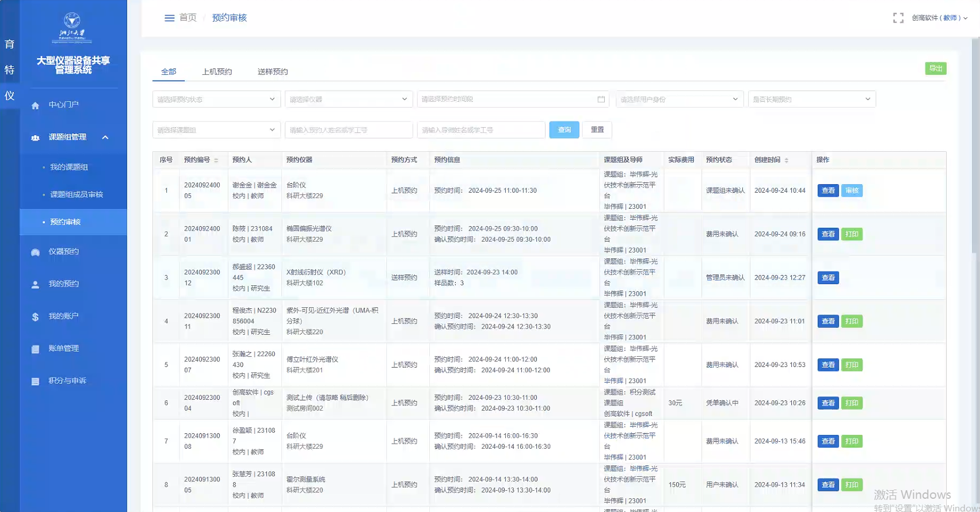Click booking number 202409230012 cell
980x512 pixels.
pos(202,278)
